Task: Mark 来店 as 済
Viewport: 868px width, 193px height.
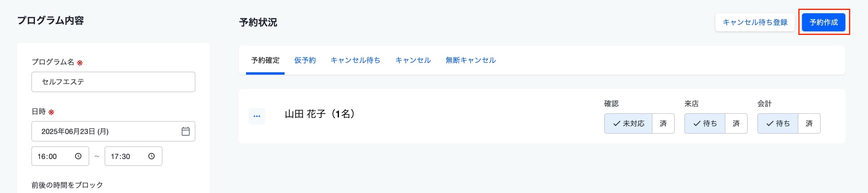Action: pyautogui.click(x=736, y=123)
